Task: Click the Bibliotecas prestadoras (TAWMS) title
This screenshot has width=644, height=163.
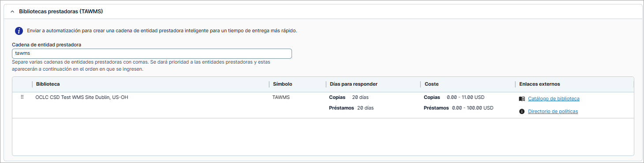Action: [61, 11]
